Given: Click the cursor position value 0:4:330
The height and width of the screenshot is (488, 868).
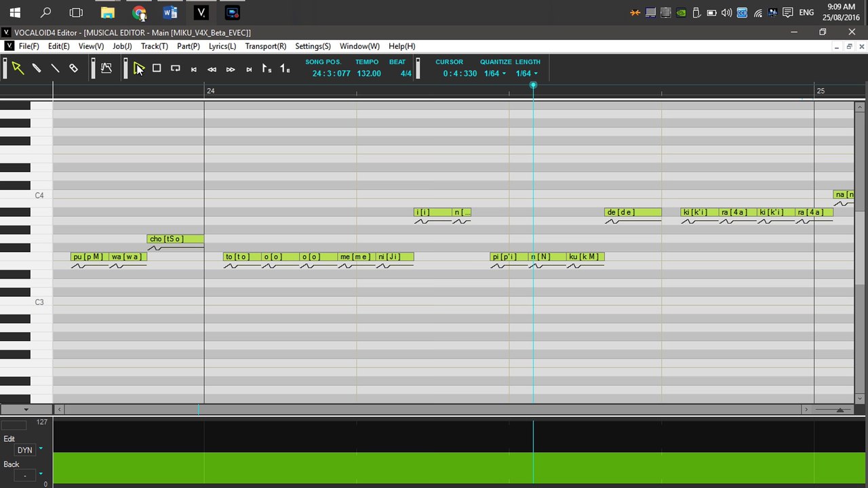Looking at the screenshot, I should [x=460, y=73].
